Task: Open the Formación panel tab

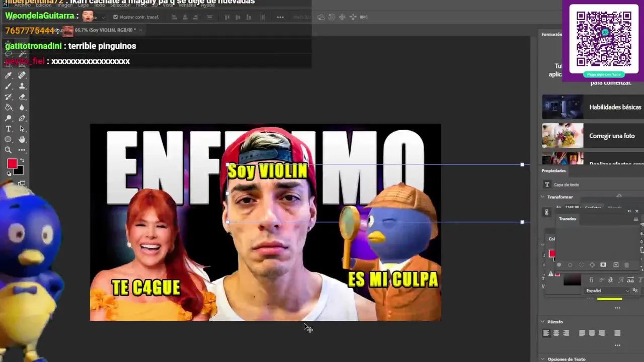Action: coord(551,34)
